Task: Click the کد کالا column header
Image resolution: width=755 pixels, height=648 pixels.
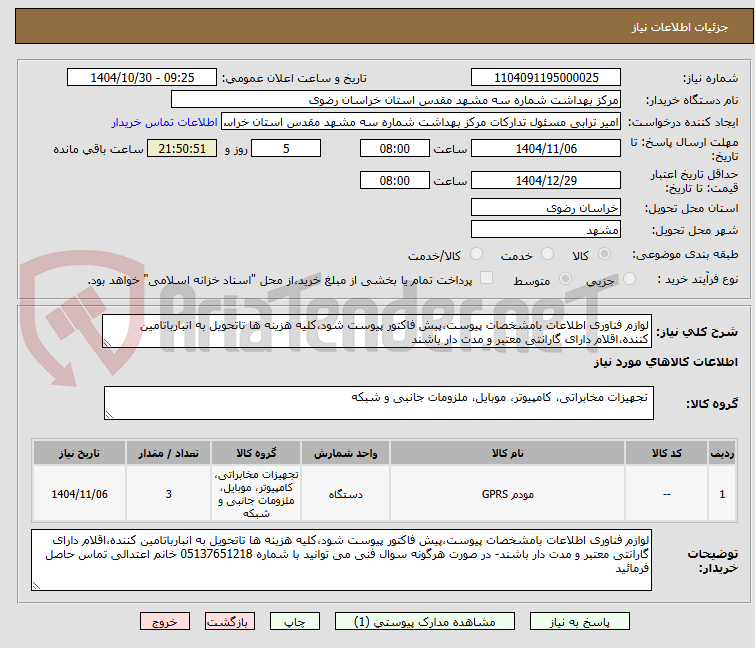Action: click(666, 453)
